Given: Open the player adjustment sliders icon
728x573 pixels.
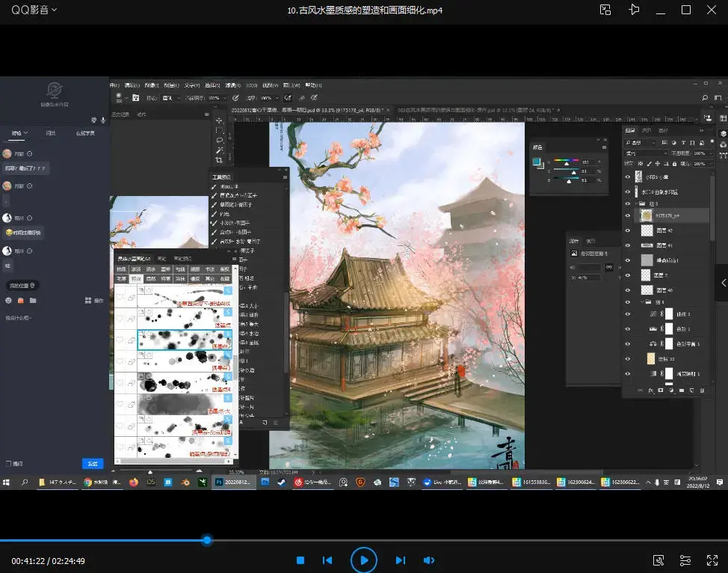Looking at the screenshot, I should (685, 560).
